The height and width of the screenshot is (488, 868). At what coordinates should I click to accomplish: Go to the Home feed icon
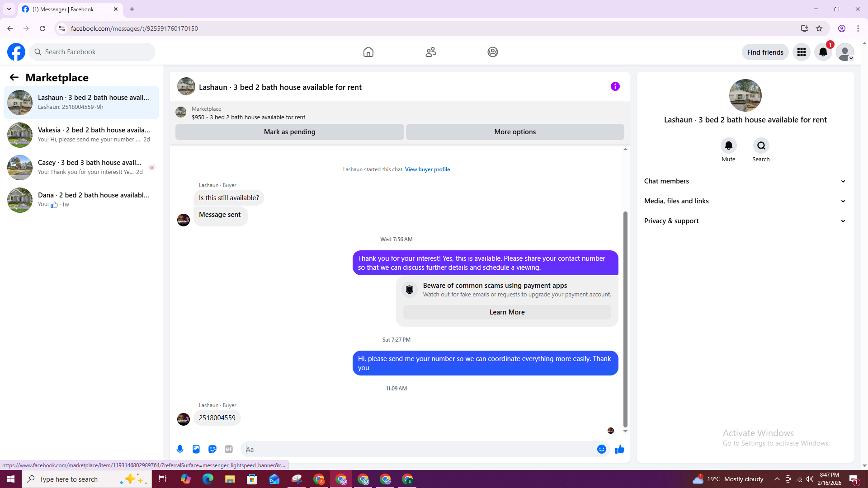click(x=368, y=52)
